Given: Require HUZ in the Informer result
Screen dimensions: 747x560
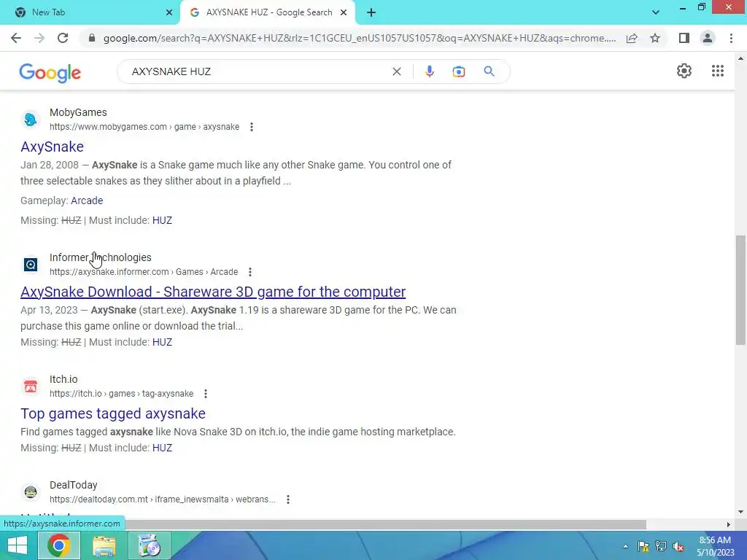Looking at the screenshot, I should [162, 343].
